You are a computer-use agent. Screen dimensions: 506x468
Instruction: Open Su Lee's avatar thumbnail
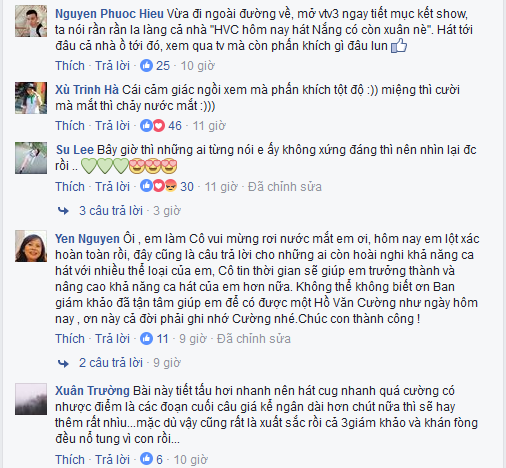click(31, 158)
